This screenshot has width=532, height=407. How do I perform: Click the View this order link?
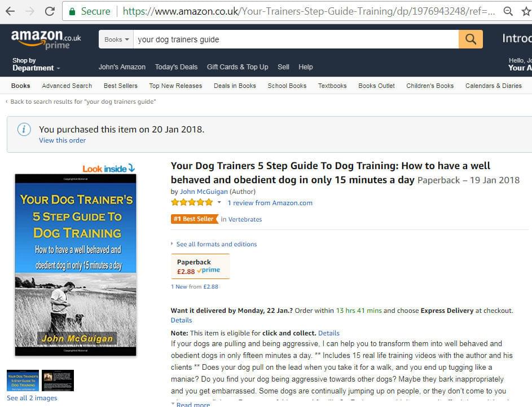[63, 140]
